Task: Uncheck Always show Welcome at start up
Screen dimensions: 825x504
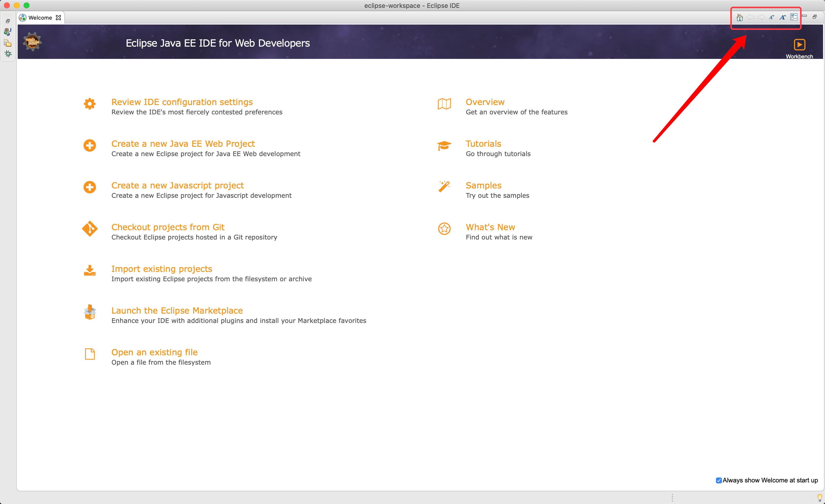Action: 718,481
